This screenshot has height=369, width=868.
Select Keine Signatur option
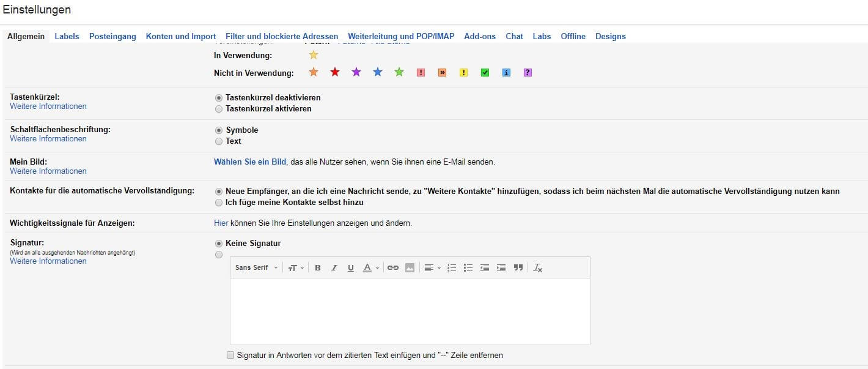pos(219,243)
